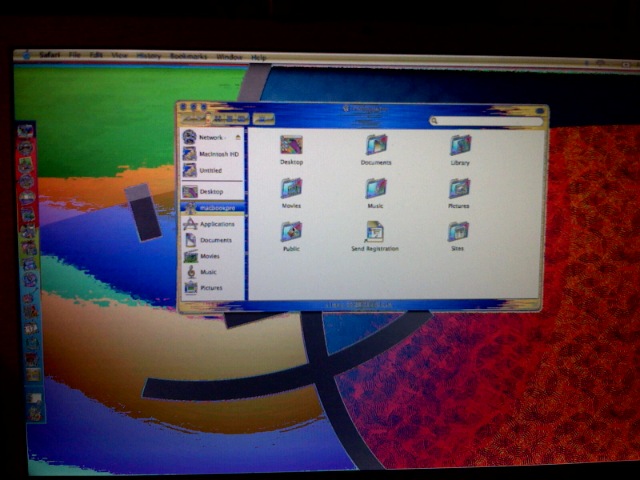Select the Untitled volume in the sidebar

[211, 170]
